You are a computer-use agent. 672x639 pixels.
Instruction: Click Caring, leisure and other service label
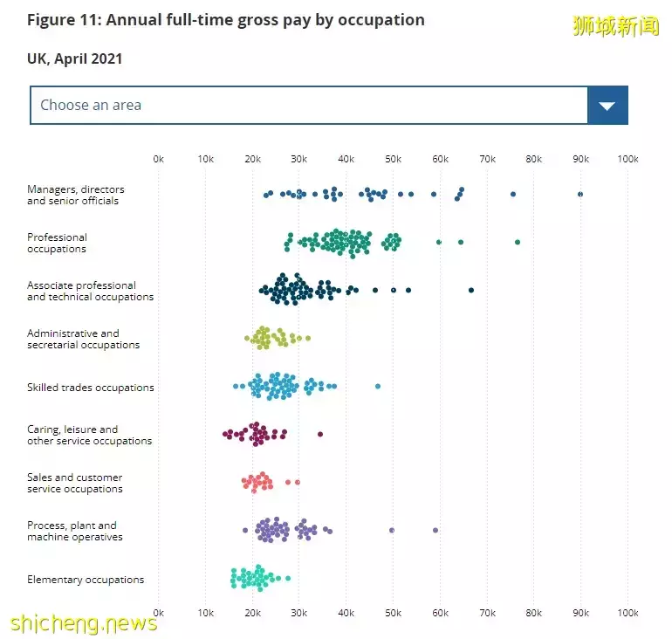click(89, 435)
